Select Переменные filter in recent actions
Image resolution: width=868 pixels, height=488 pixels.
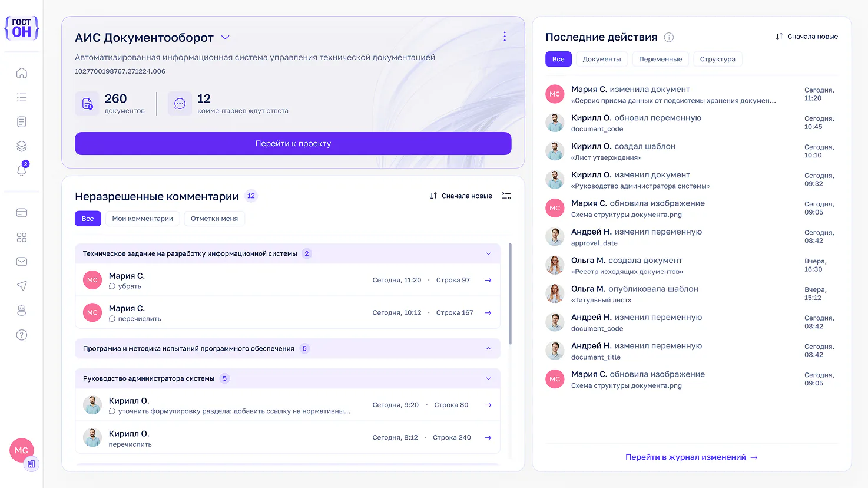(660, 59)
